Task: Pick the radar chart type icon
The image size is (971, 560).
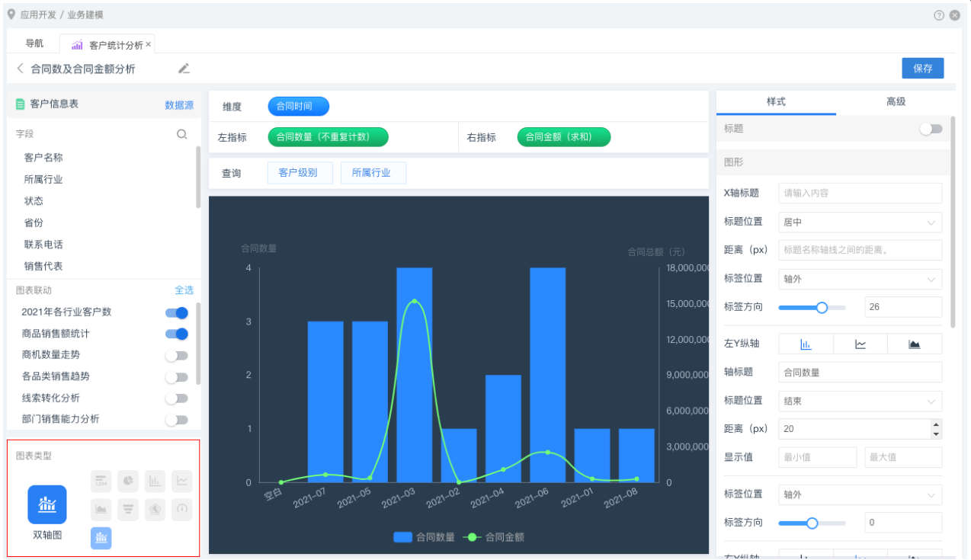Action: [155, 509]
